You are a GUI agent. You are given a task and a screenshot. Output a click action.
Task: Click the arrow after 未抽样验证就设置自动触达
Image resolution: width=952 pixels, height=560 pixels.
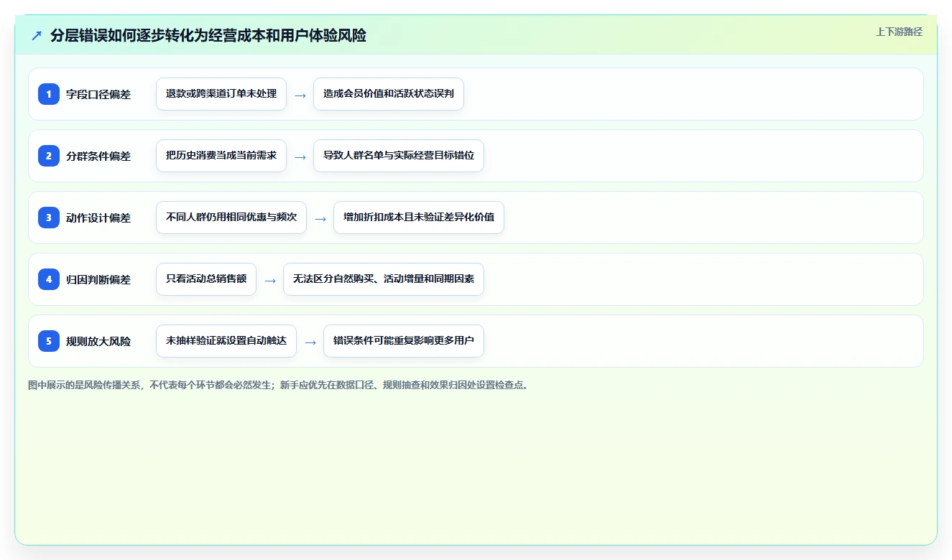[310, 342]
